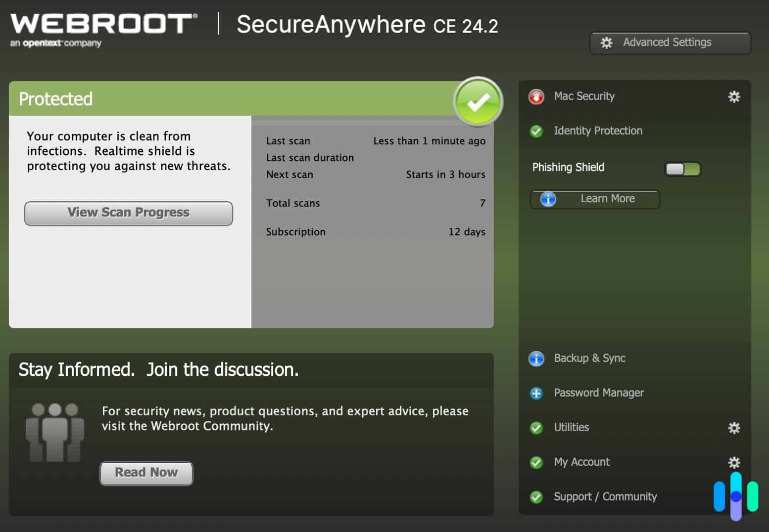
Task: Toggle the Phishing Shield switch off
Action: tap(683, 169)
